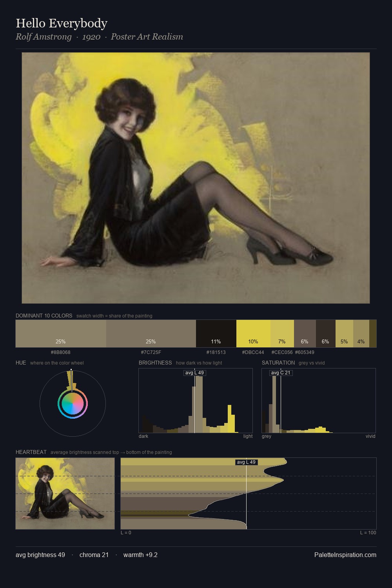Click the BRIGHTNESS section heading

(155, 363)
